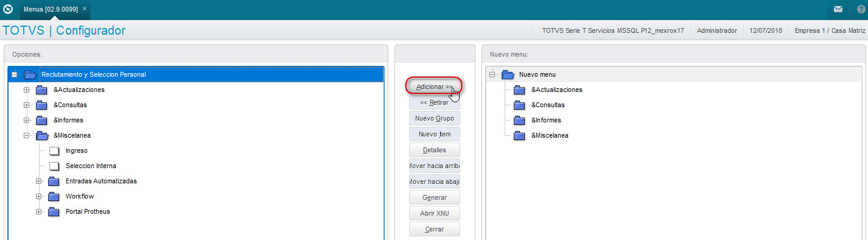This screenshot has height=240, width=868.
Task: Expand the Workflow node
Action: coord(38,197)
